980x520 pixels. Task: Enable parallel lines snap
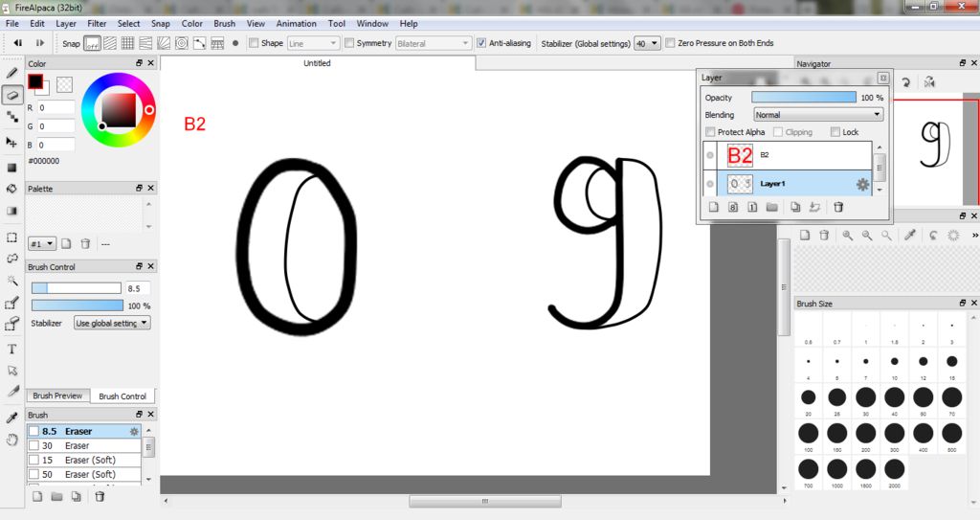point(110,43)
